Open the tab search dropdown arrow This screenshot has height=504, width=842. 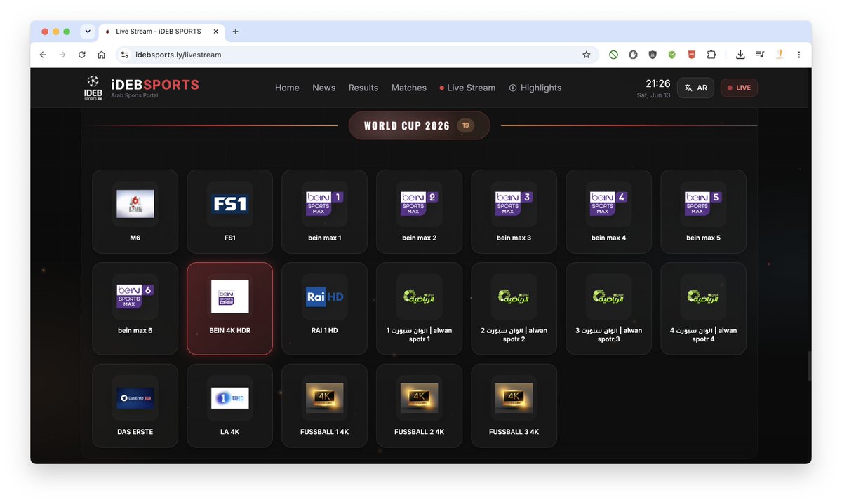click(x=88, y=32)
